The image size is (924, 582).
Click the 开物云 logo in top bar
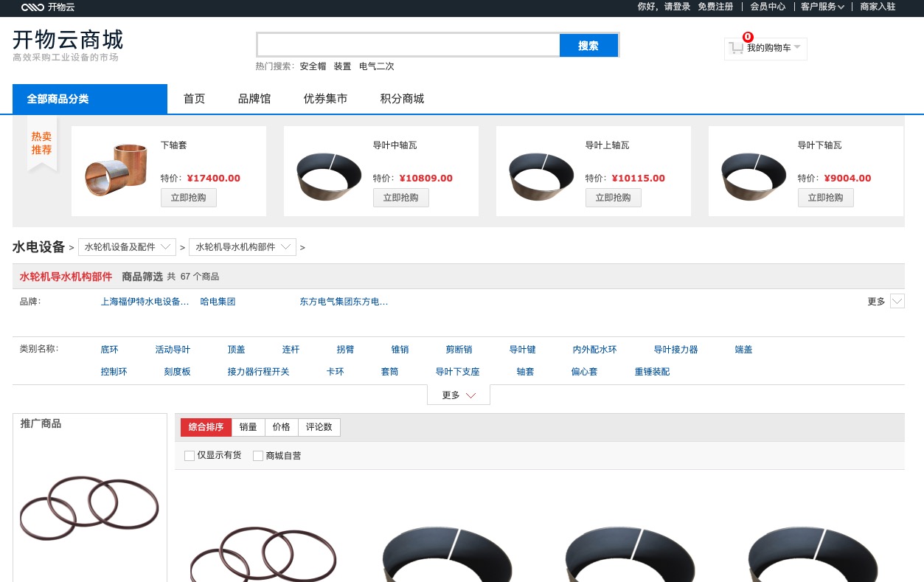point(48,7)
